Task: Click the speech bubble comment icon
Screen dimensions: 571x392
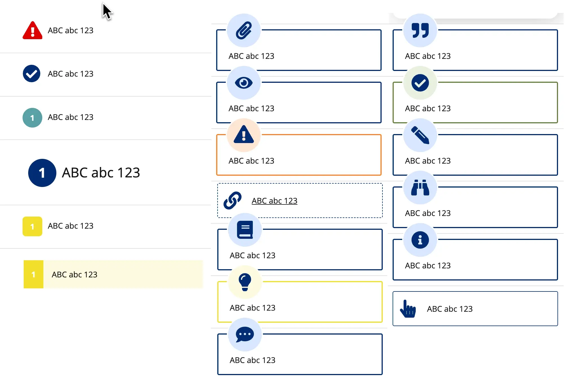Action: pos(245,335)
